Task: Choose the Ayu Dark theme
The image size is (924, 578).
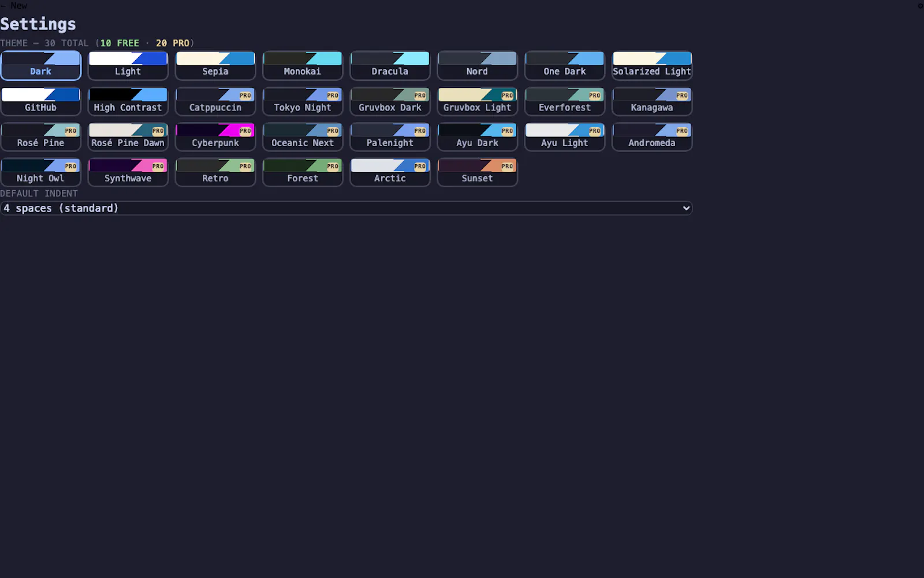Action: click(478, 137)
